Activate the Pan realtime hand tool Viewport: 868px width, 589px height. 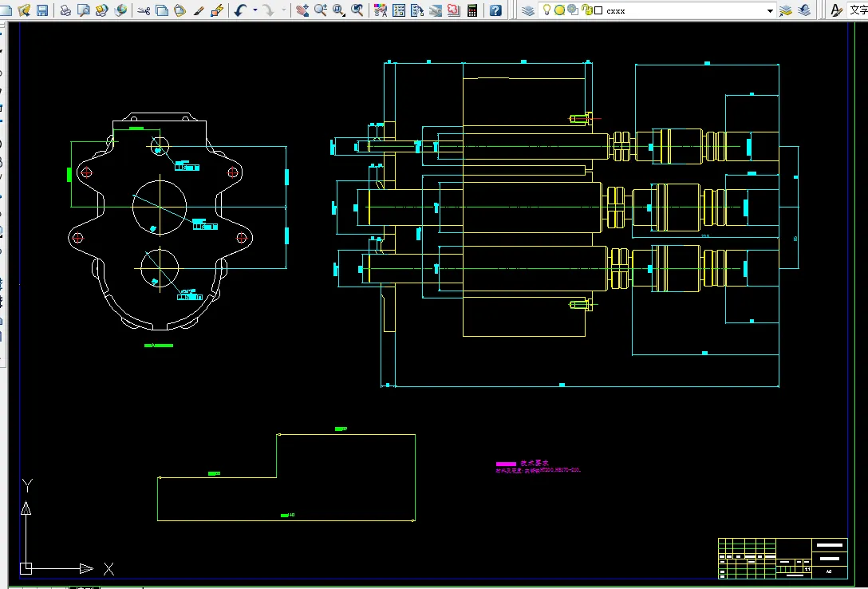coord(302,10)
